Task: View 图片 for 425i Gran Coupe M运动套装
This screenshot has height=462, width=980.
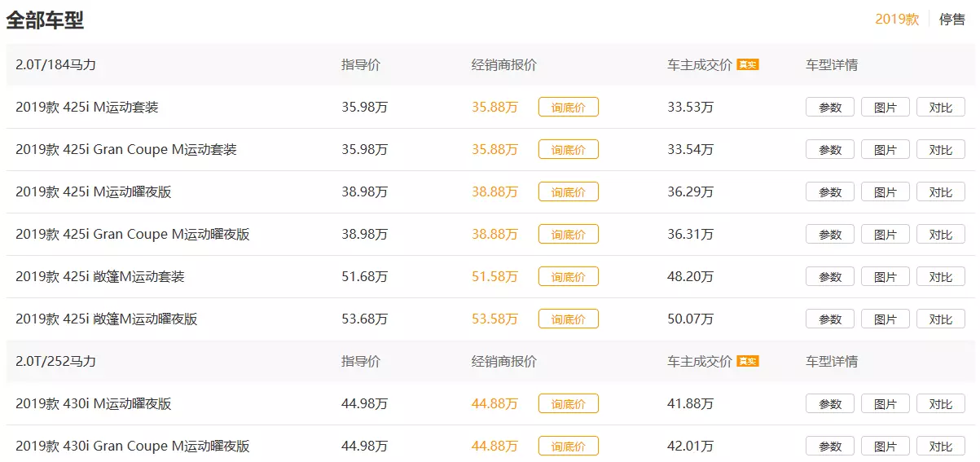Action: click(886, 150)
